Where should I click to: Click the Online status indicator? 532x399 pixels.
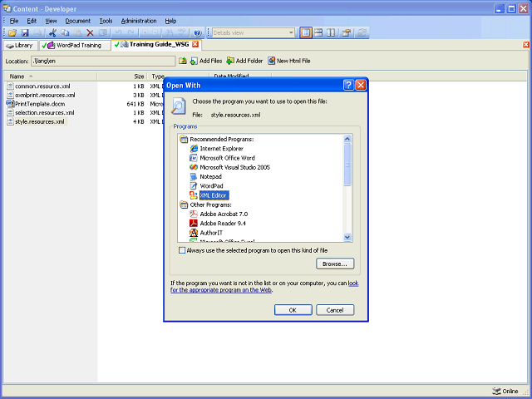(505, 391)
